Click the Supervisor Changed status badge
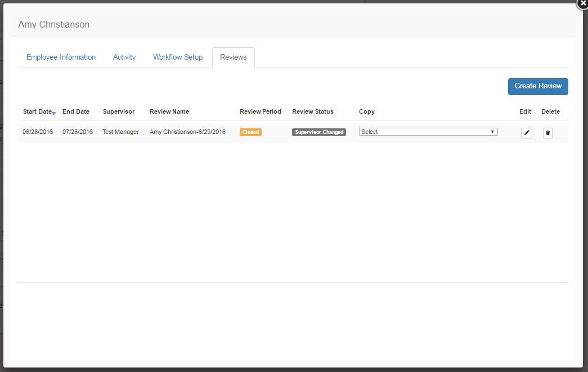 (x=319, y=132)
